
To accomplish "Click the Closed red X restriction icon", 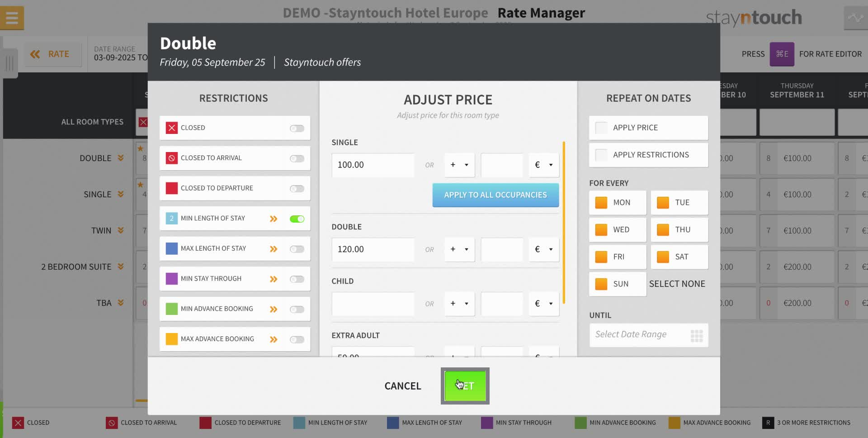I will tap(171, 128).
